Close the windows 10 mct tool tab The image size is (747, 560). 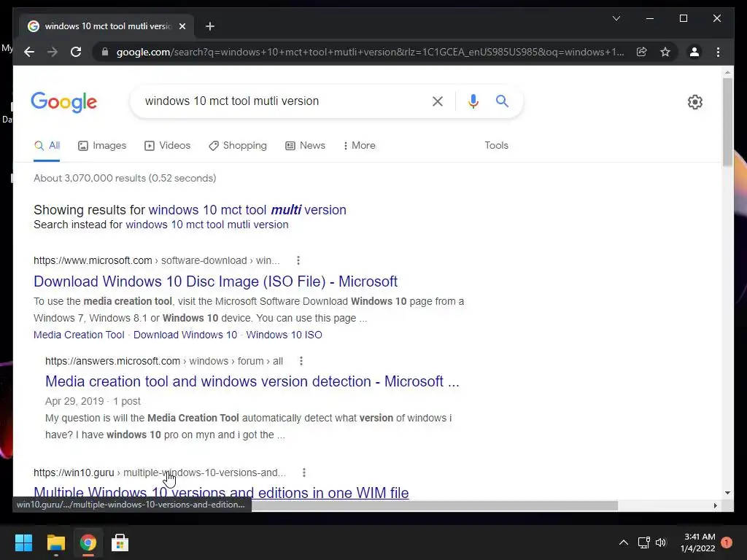click(182, 26)
